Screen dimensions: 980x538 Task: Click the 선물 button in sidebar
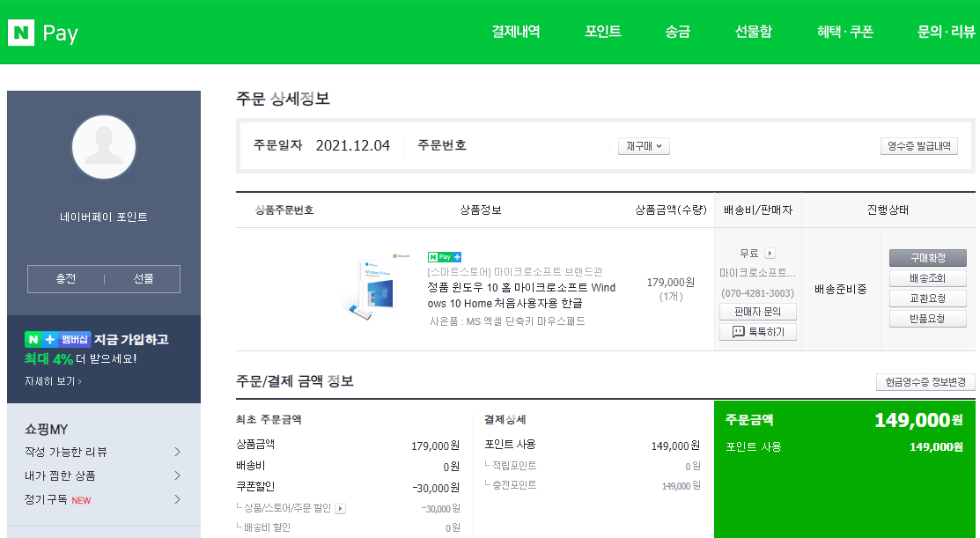click(x=144, y=278)
